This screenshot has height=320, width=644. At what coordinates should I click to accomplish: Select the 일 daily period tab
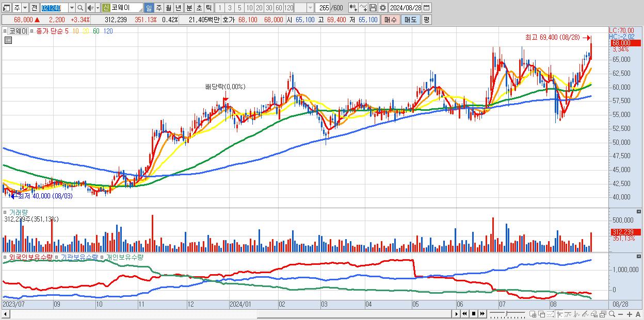(149, 8)
